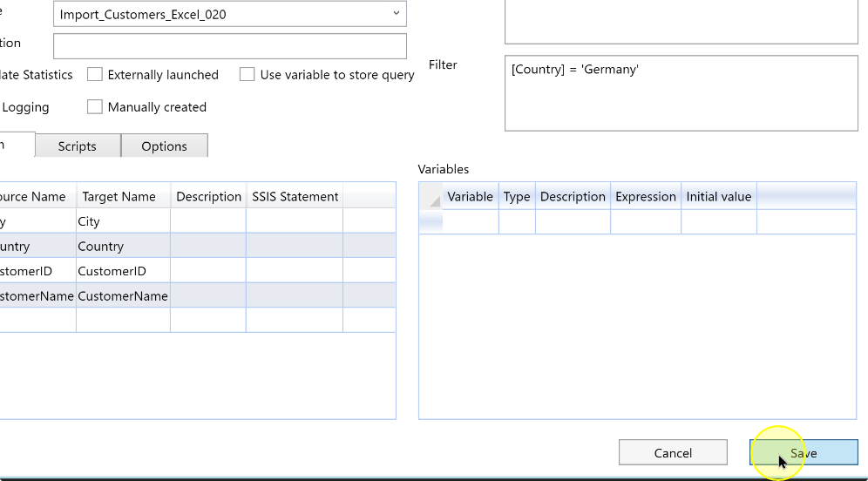Screen dimensions: 868x481
Task: Select the City target name cell
Action: [x=124, y=221]
